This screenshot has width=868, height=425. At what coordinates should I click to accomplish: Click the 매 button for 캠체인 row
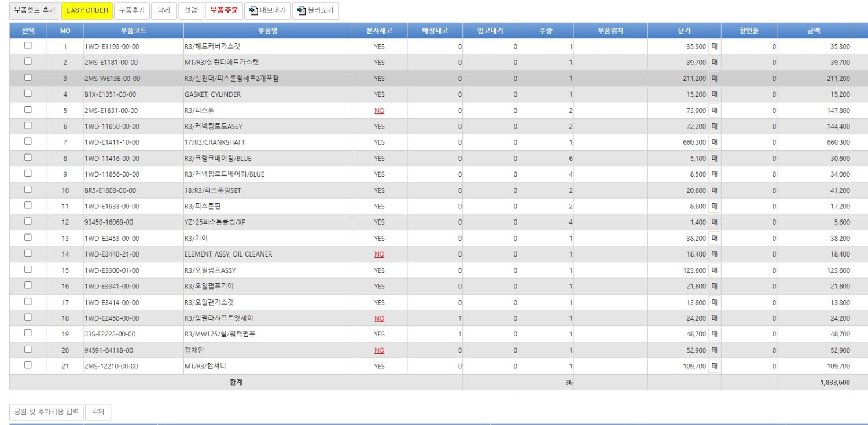pyautogui.click(x=715, y=350)
